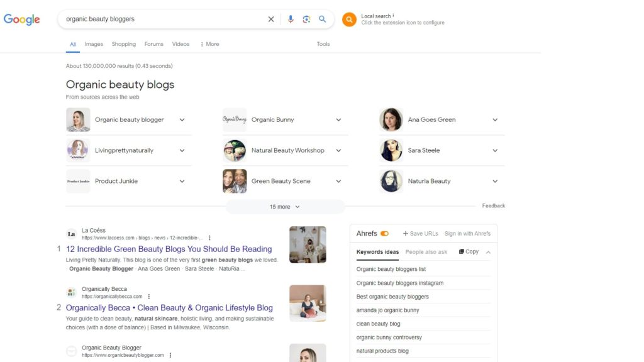Select 'Organic beauty bloggers instagram' keyword
644x362 pixels.
pos(399,283)
